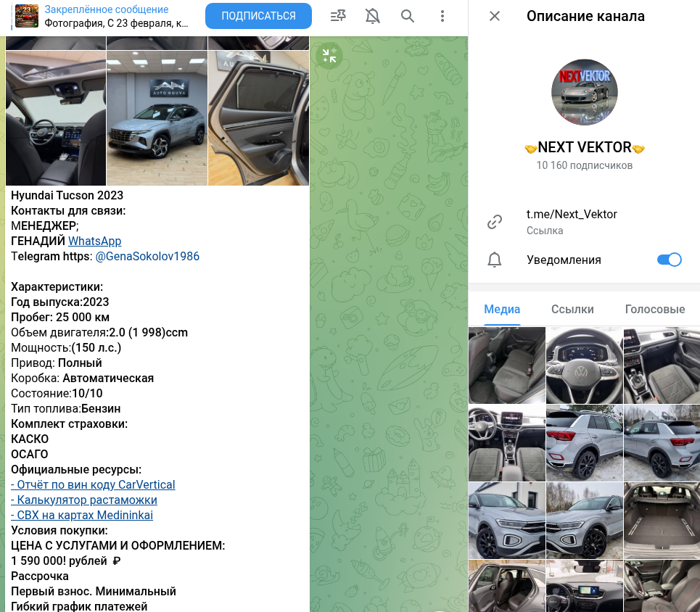The image size is (700, 612).
Task: Open the Отчёт по вин коду CarVertical link
Action: coord(93,484)
